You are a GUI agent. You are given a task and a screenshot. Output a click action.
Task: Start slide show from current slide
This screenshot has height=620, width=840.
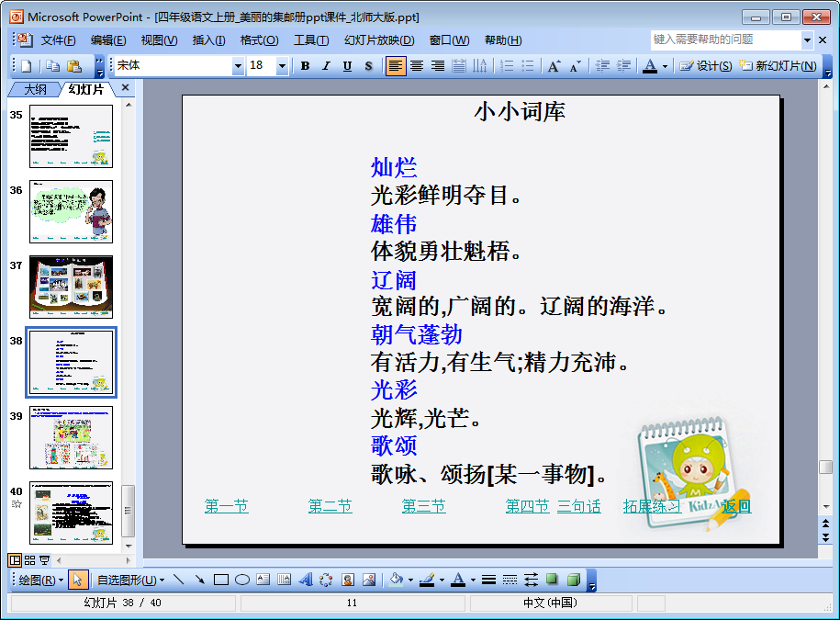click(44, 560)
